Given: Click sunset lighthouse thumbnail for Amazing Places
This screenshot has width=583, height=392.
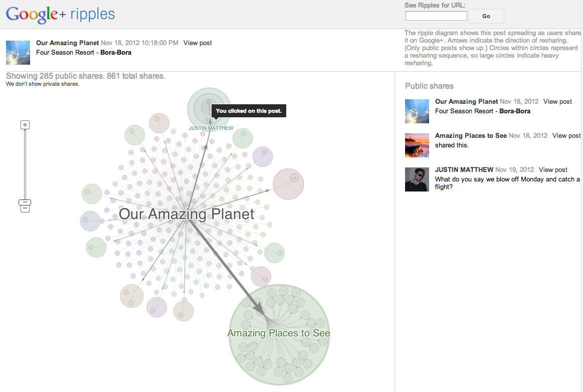Looking at the screenshot, I should coord(417,145).
